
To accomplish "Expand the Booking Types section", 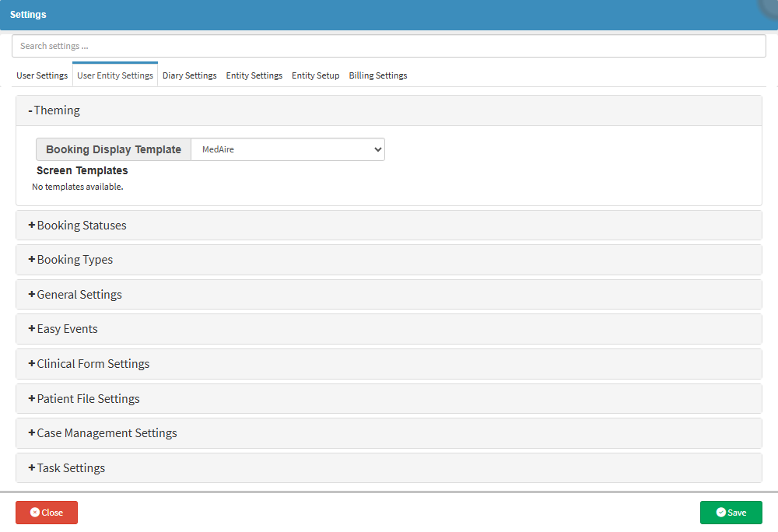I will pyautogui.click(x=72, y=260).
